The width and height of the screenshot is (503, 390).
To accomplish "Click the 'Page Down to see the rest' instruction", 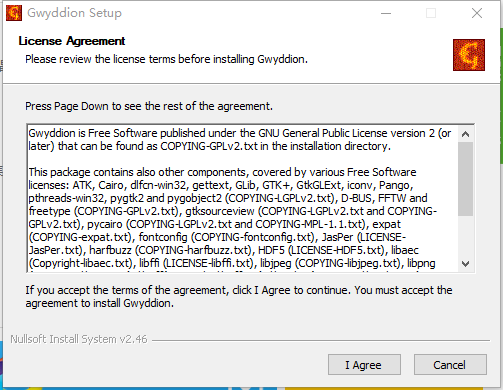I will point(149,106).
